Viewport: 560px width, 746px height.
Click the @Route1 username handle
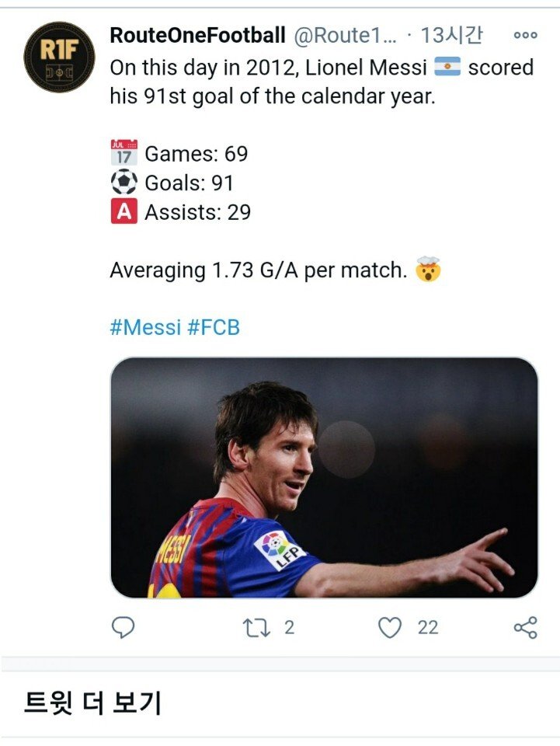click(344, 35)
